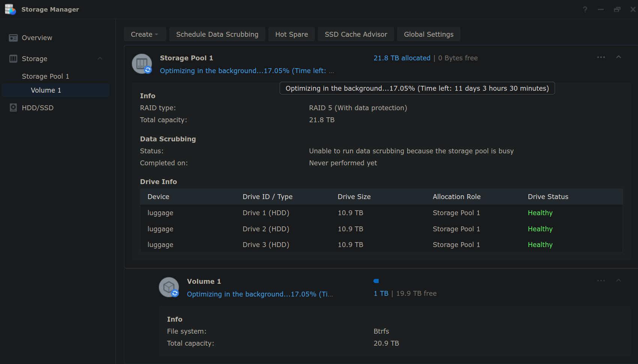The width and height of the screenshot is (638, 364).
Task: Open Volume 1 more options menu
Action: click(601, 281)
